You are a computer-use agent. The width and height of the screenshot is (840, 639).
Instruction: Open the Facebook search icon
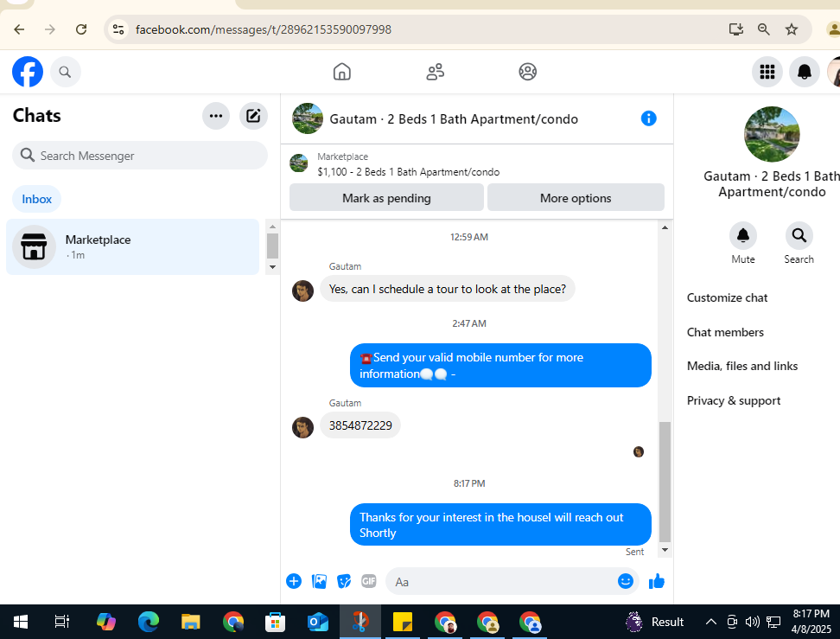click(x=66, y=72)
